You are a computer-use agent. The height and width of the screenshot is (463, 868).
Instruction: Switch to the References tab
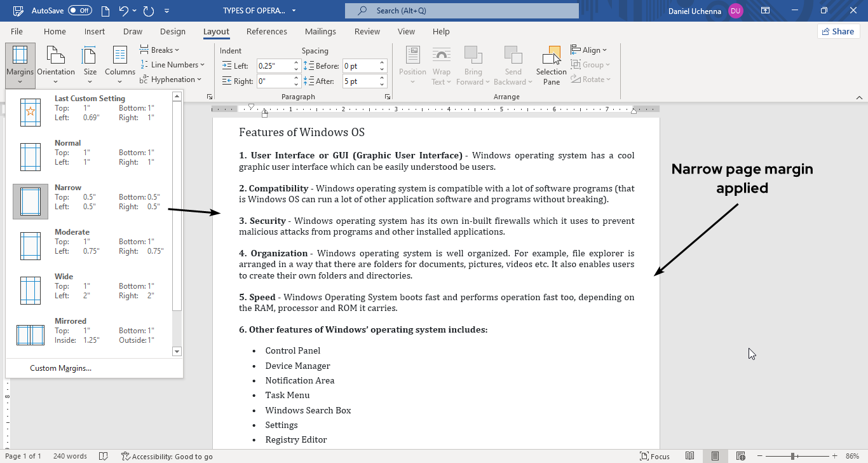click(266, 32)
